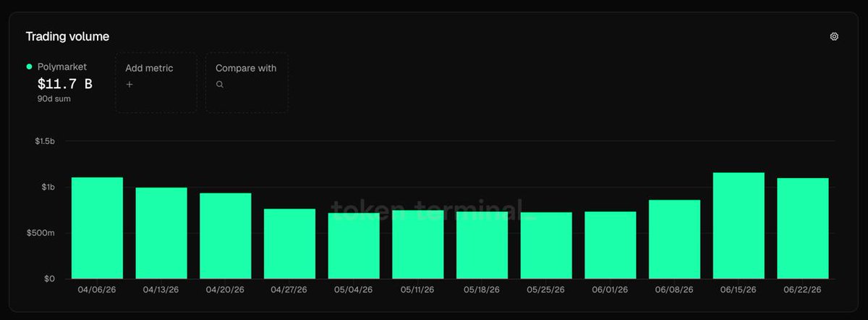This screenshot has height=320, width=868.
Task: Click the 06/08/26 date label
Action: click(675, 290)
